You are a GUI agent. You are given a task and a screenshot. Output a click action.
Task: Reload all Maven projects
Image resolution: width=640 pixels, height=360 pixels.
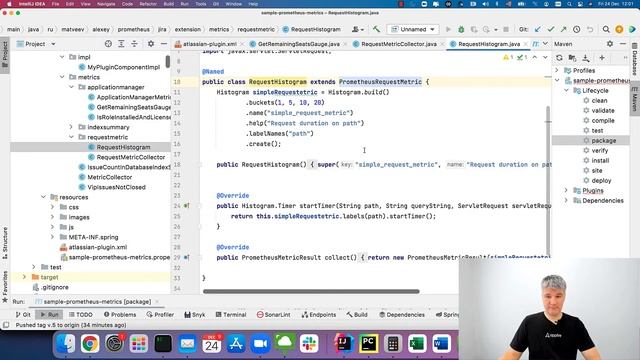(559, 58)
